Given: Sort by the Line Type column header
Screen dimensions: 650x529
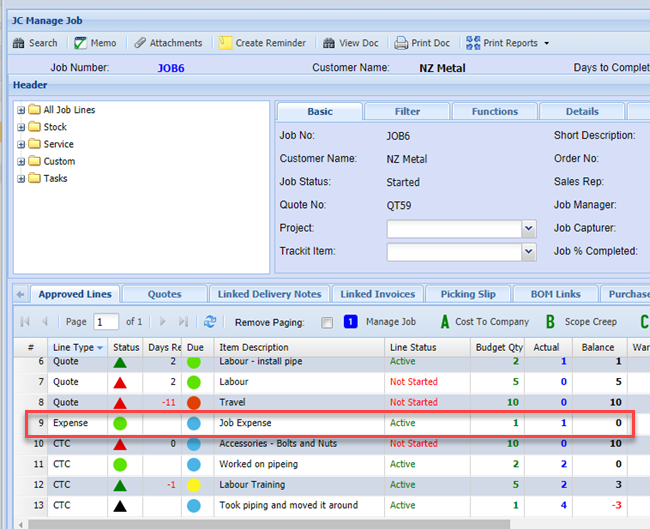Looking at the screenshot, I should click(x=74, y=347).
